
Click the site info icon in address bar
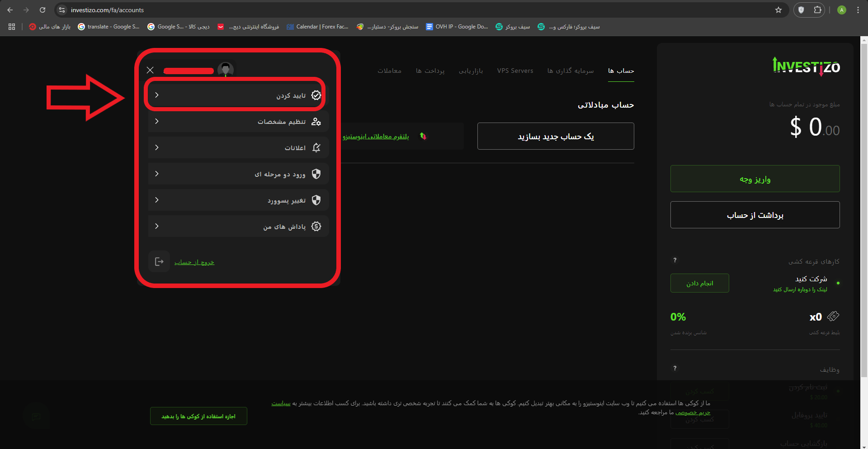62,10
